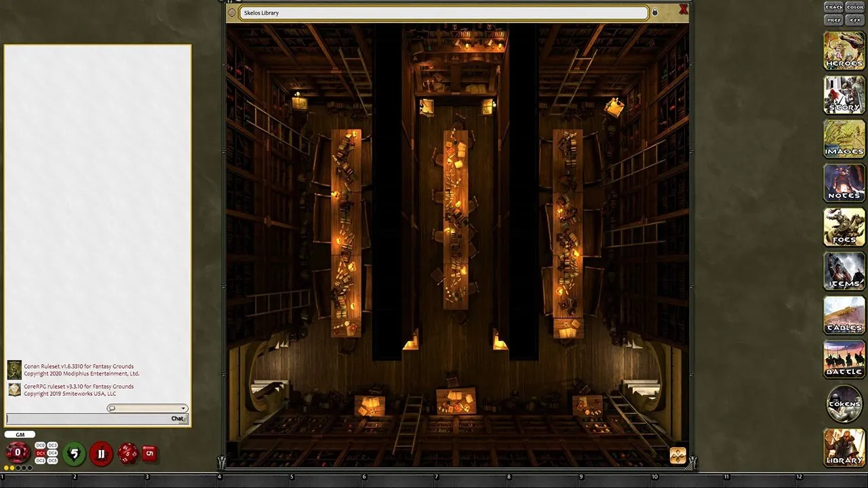Open the Notes sidebar panel

coord(844,182)
